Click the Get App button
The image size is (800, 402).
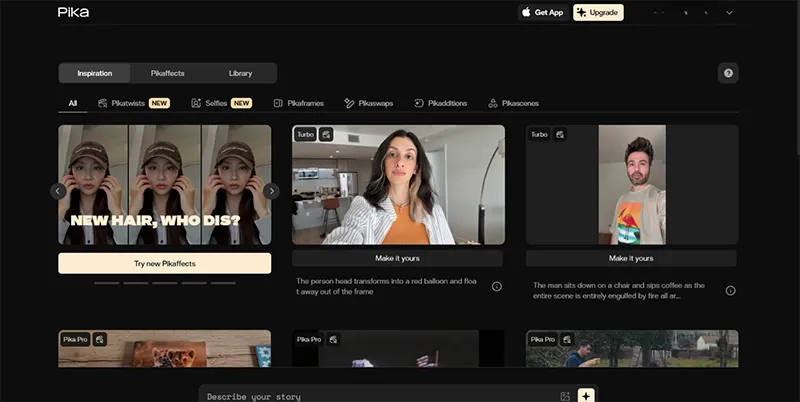(x=542, y=13)
